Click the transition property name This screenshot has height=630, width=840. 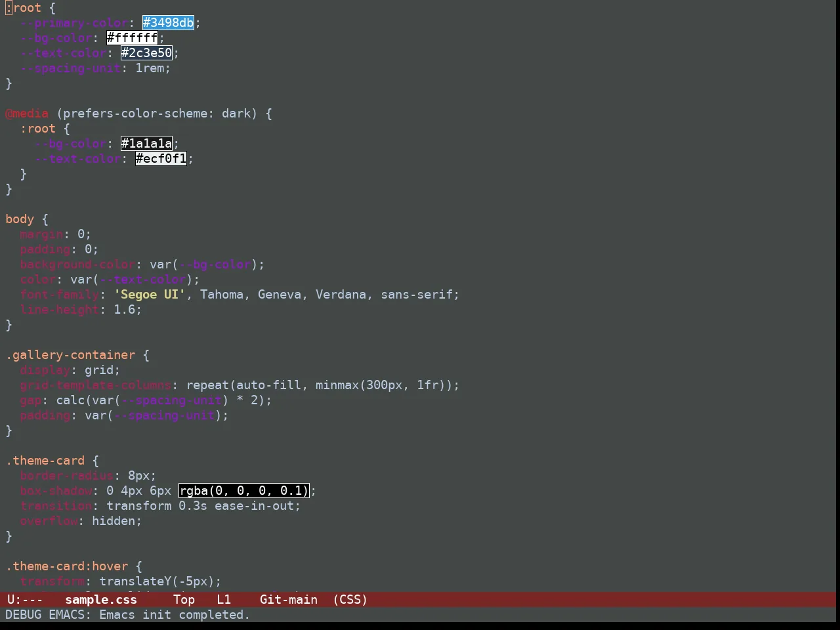tap(56, 506)
